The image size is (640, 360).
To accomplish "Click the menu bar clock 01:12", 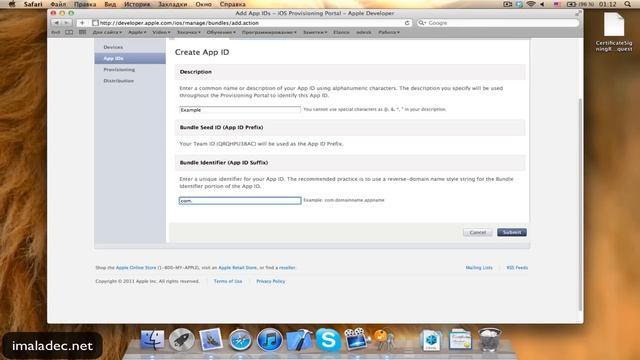I will coord(607,4).
